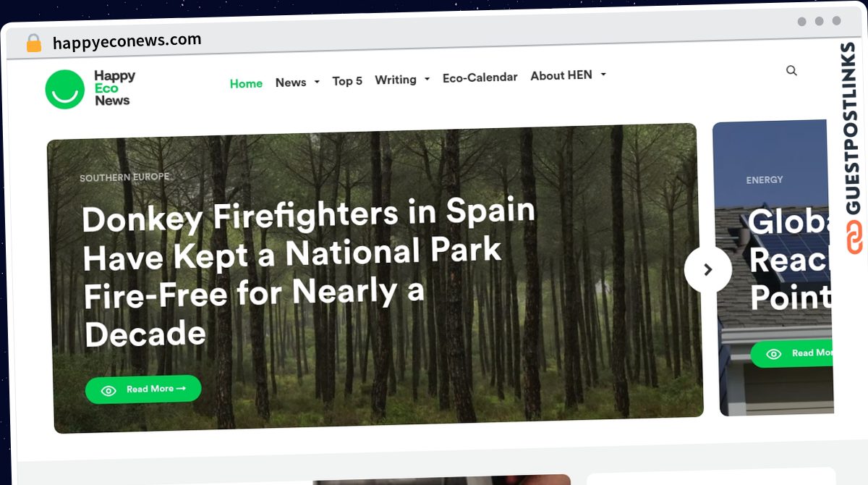This screenshot has height=485, width=868.
Task: Expand the About HEN dropdown arrow
Action: point(603,74)
